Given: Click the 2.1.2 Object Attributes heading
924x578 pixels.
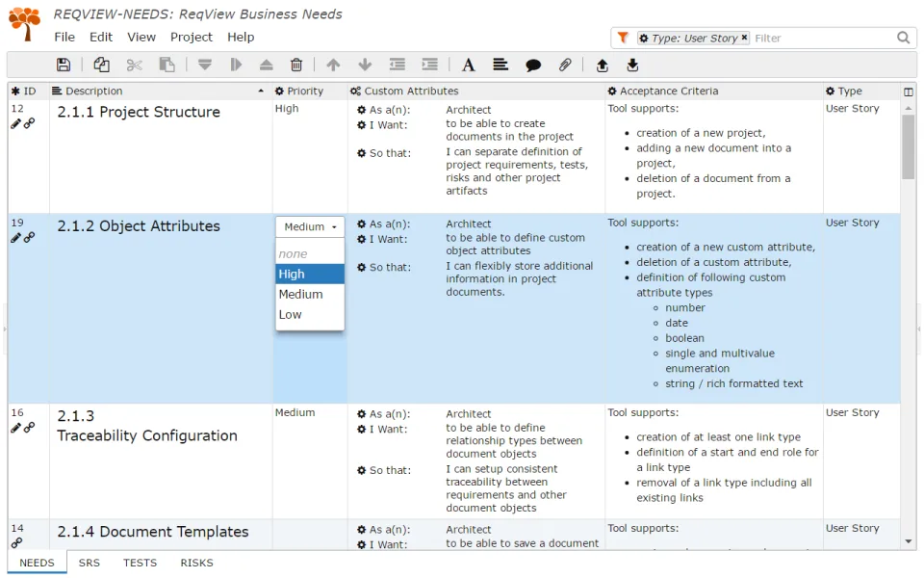Looking at the screenshot, I should pos(139,225).
